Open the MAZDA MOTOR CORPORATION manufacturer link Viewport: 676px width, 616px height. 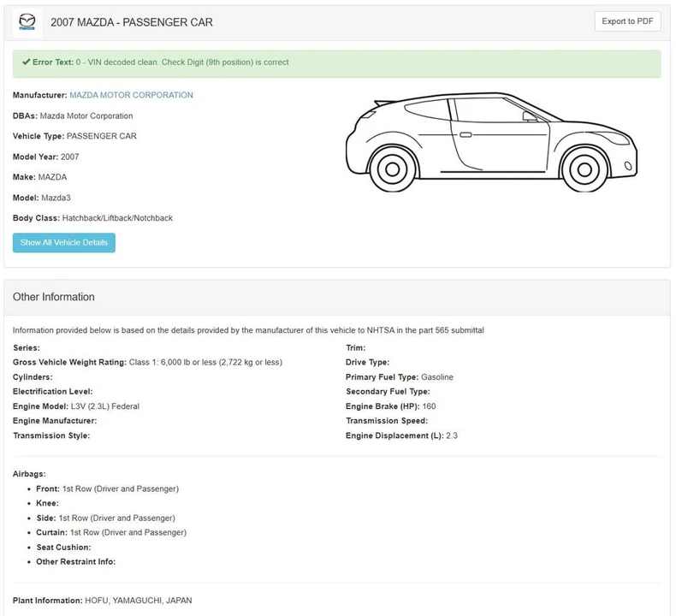(x=131, y=95)
